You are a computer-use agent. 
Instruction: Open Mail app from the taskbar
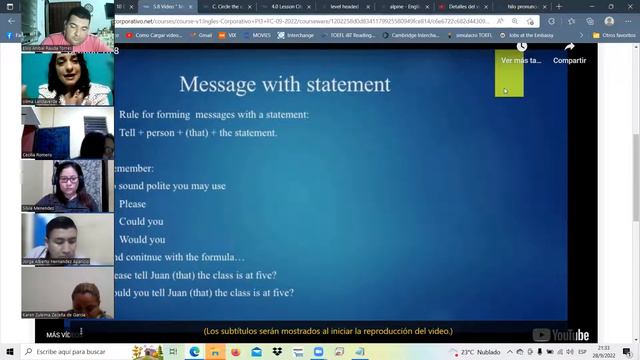pos(257,351)
